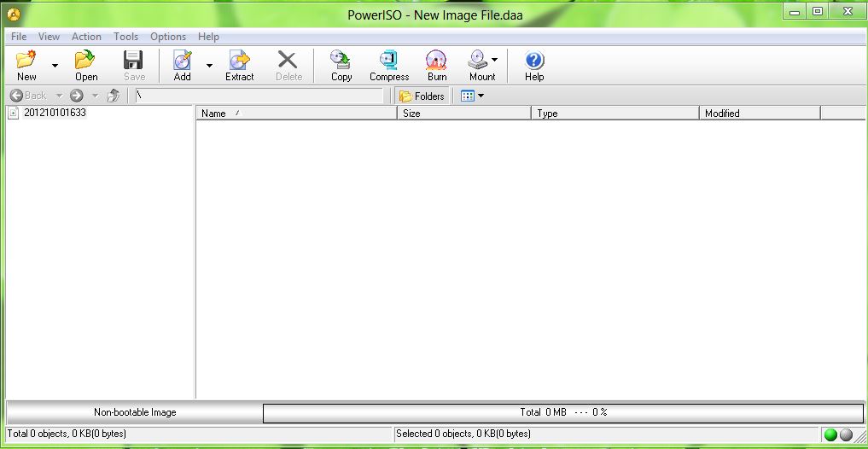Click the Extract toolbar icon
This screenshot has width=868, height=449.
(239, 66)
